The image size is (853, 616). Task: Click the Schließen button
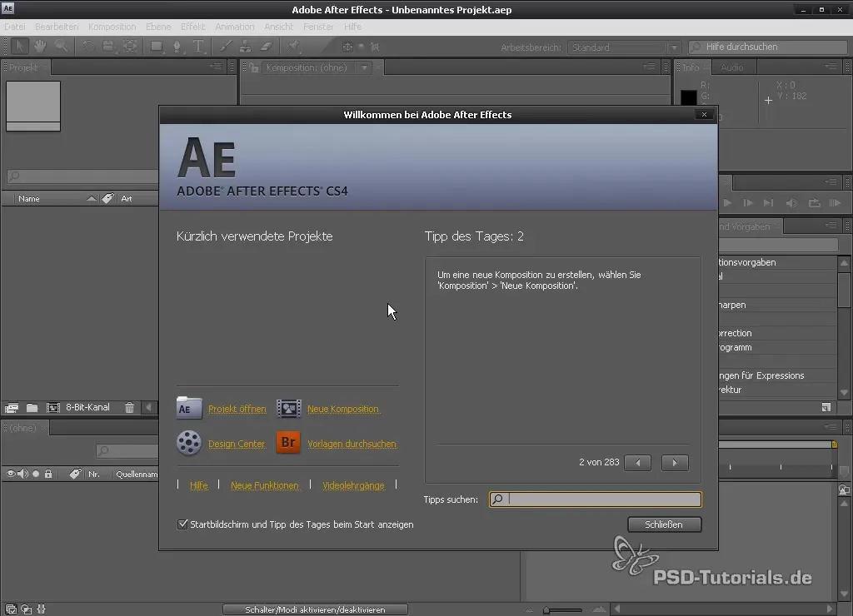tap(664, 524)
